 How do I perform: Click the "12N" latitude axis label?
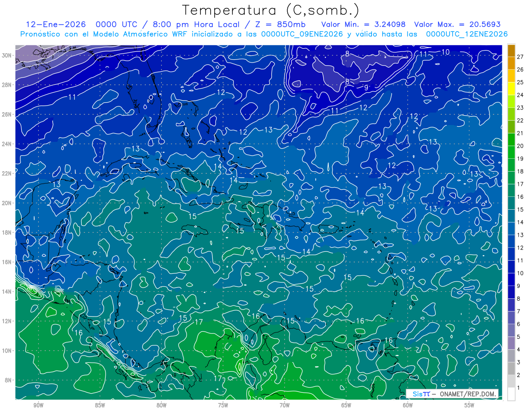7,321
